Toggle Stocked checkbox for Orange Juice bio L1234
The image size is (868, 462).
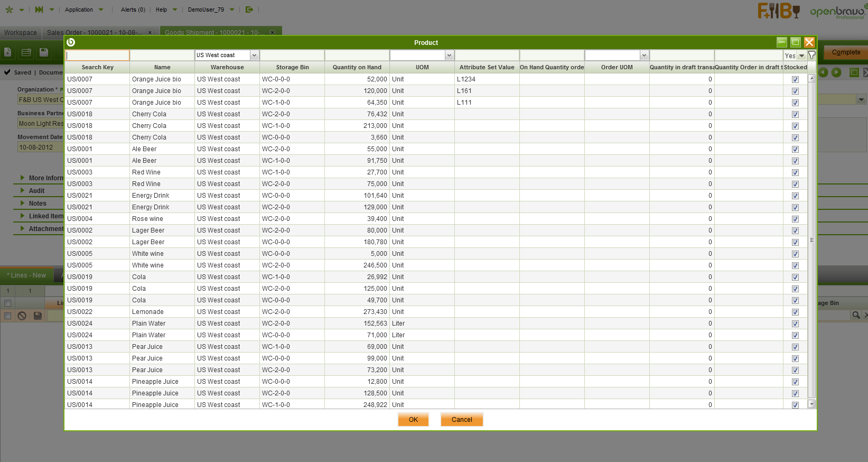point(795,79)
